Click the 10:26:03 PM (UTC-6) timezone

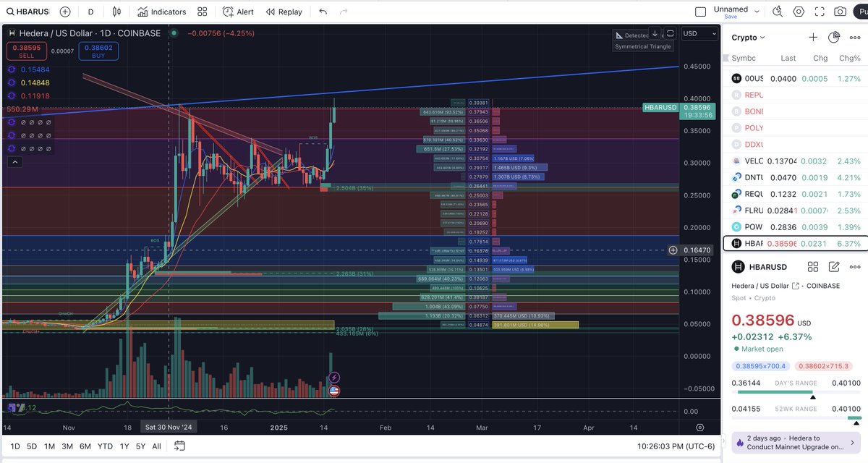click(675, 446)
